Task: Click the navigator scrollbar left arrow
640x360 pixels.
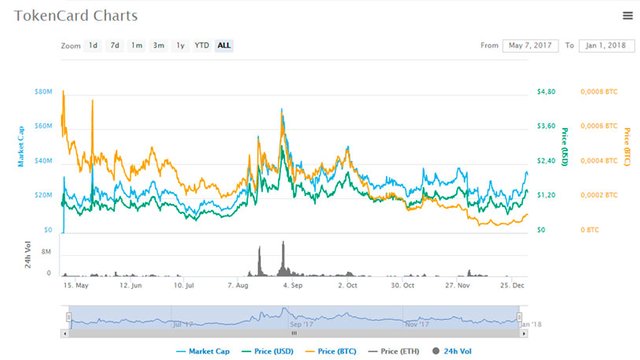Action: coord(64,333)
